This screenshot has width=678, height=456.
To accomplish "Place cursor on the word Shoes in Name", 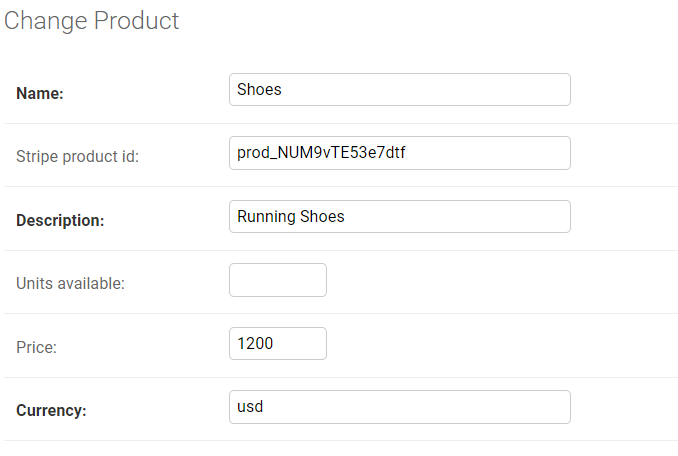I will click(259, 89).
